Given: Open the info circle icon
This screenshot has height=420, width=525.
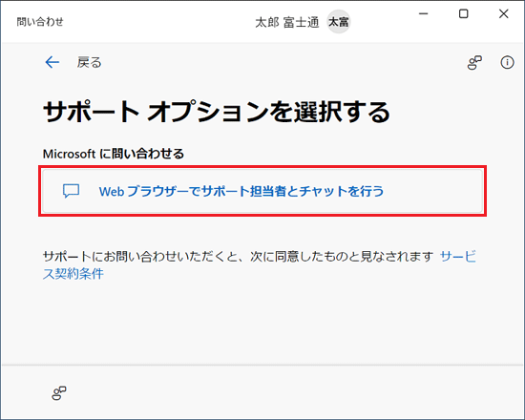Looking at the screenshot, I should click(507, 62).
